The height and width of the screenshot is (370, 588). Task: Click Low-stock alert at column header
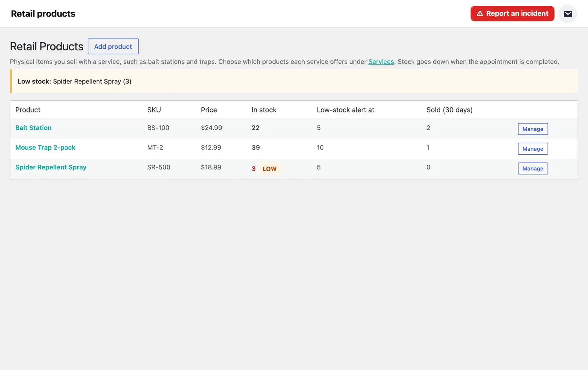coord(345,110)
